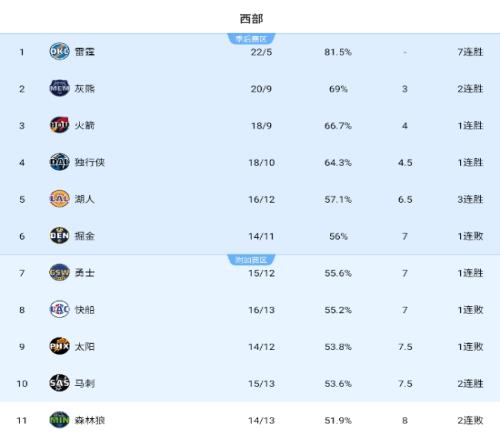Open the DAL Mavericks team logo
This screenshot has height=440, width=500.
pos(59,162)
